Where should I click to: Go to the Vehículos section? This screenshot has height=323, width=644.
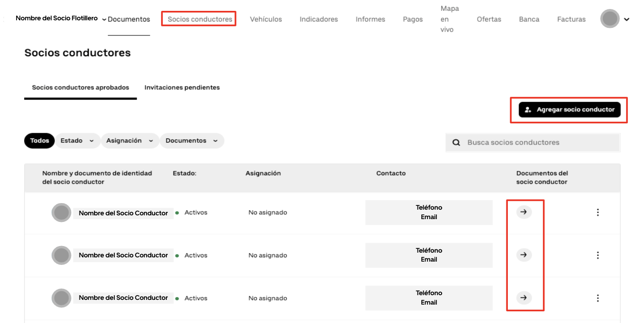tap(266, 19)
